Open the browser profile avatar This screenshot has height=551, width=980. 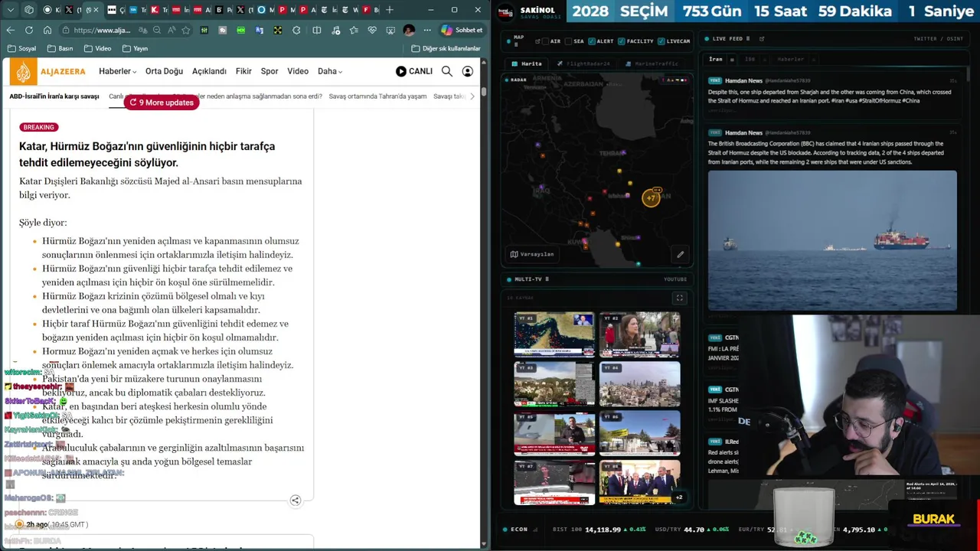point(409,30)
